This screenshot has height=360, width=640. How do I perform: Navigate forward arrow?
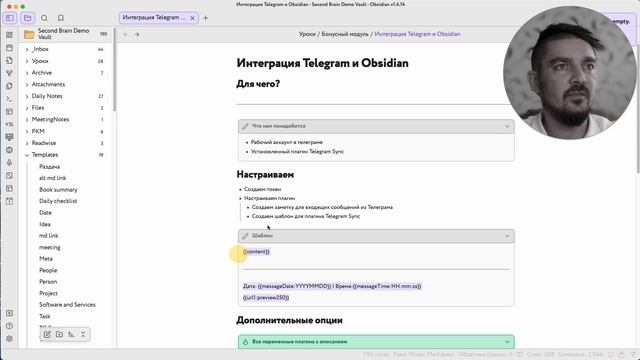(137, 34)
